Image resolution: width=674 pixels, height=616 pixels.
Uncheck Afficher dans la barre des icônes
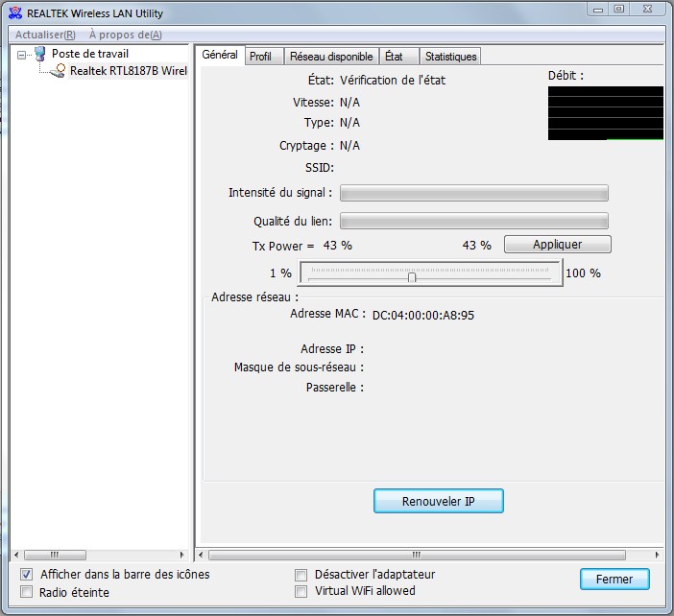point(27,575)
